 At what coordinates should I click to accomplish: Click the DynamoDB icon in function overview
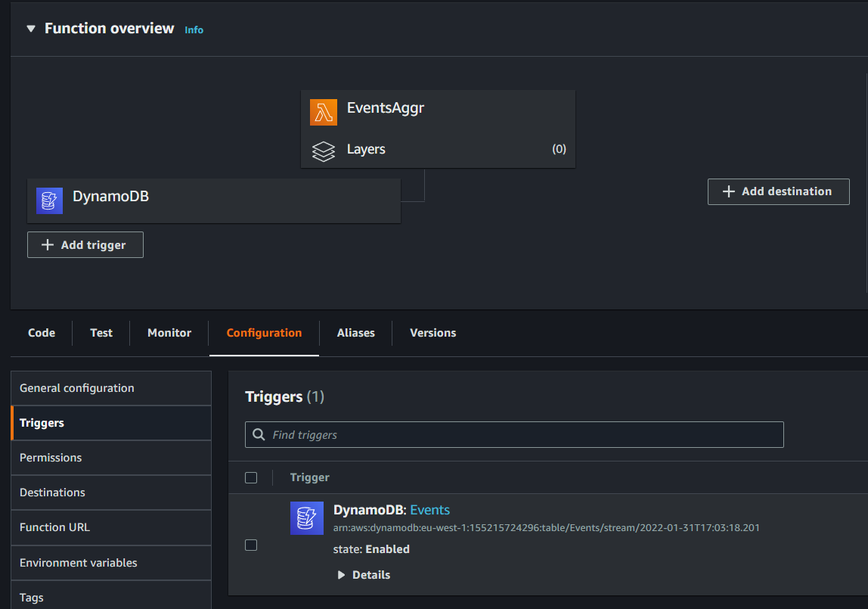pos(49,200)
